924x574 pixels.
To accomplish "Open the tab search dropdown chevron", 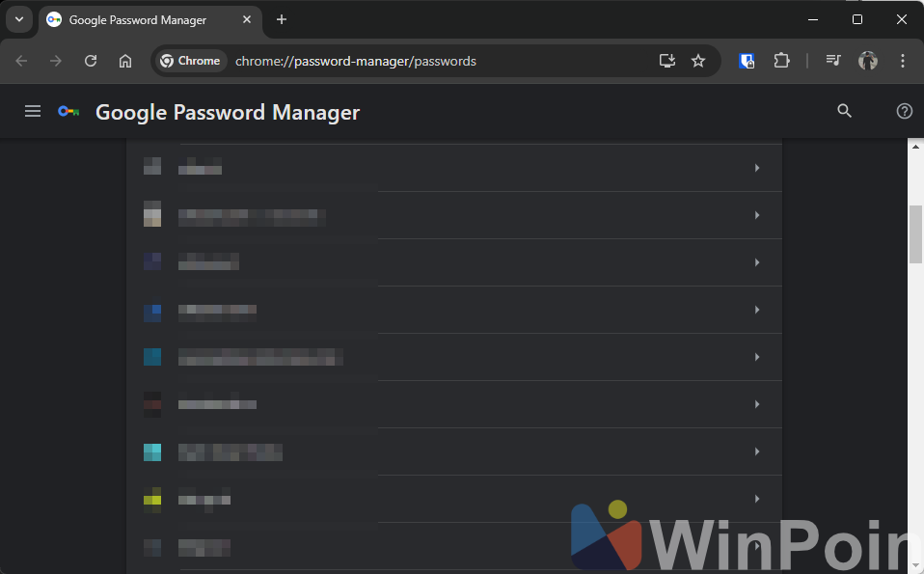I will click(18, 19).
